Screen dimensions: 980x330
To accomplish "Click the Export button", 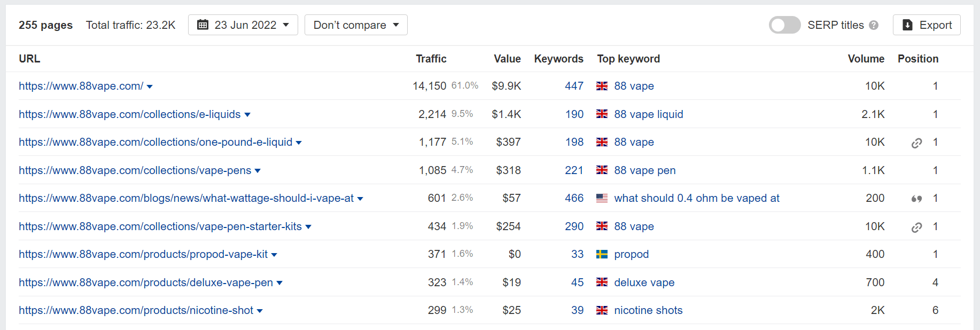I will tap(927, 25).
